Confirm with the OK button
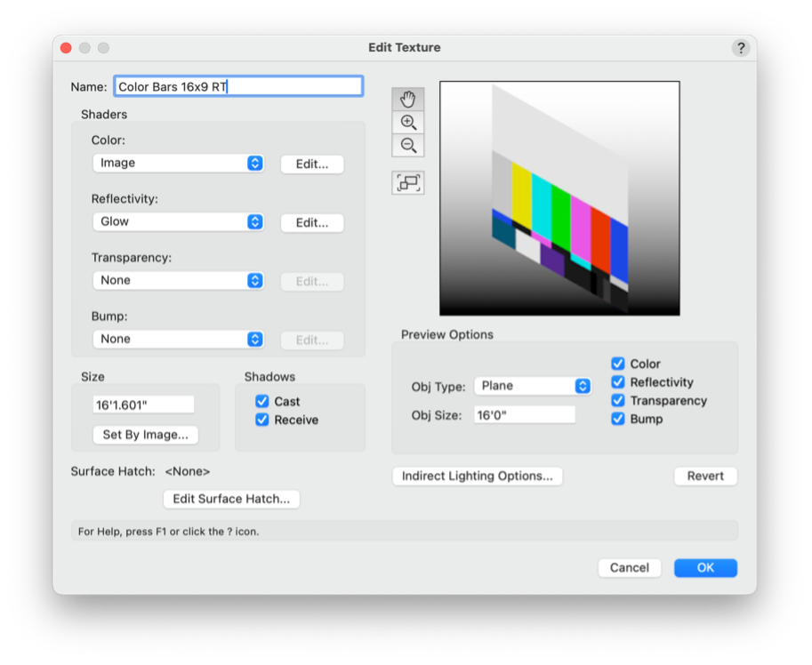Image resolution: width=812 pixels, height=665 pixels. pos(705,568)
